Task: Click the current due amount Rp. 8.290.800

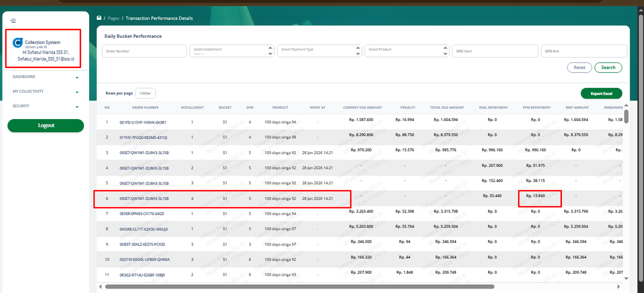Action: click(361, 135)
